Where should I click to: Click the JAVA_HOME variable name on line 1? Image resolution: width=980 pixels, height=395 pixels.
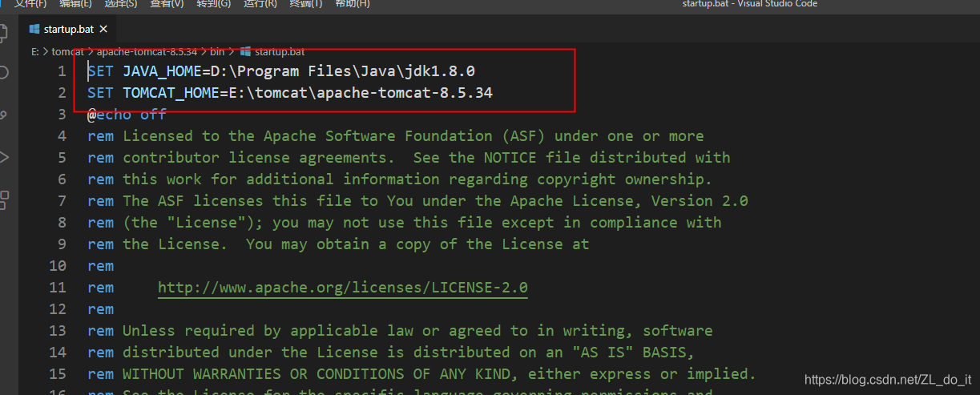(162, 71)
